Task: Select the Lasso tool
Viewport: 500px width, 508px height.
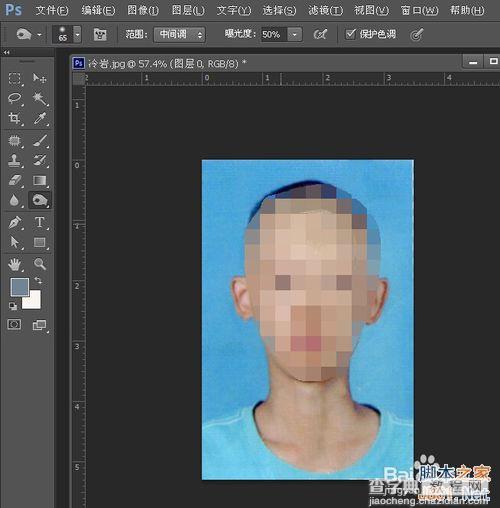Action: (x=14, y=98)
